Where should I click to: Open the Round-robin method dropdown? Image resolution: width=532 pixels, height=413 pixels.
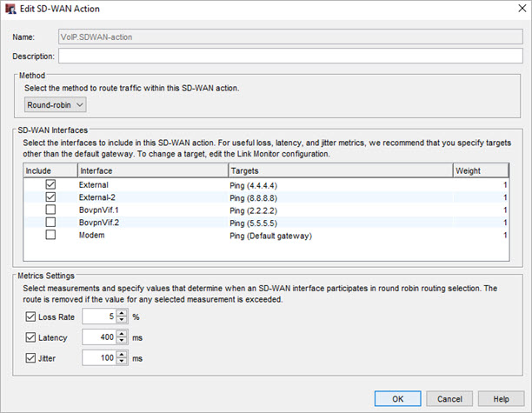click(56, 105)
